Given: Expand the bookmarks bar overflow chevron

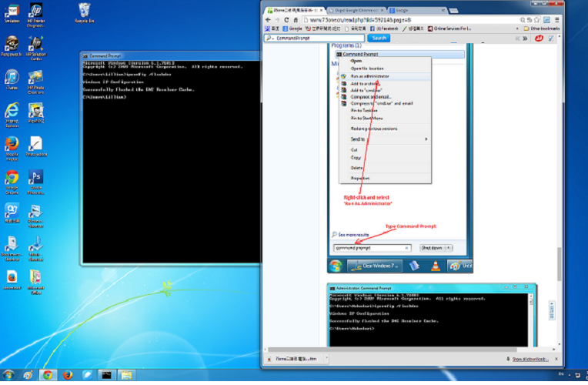Looking at the screenshot, I should coord(517,28).
